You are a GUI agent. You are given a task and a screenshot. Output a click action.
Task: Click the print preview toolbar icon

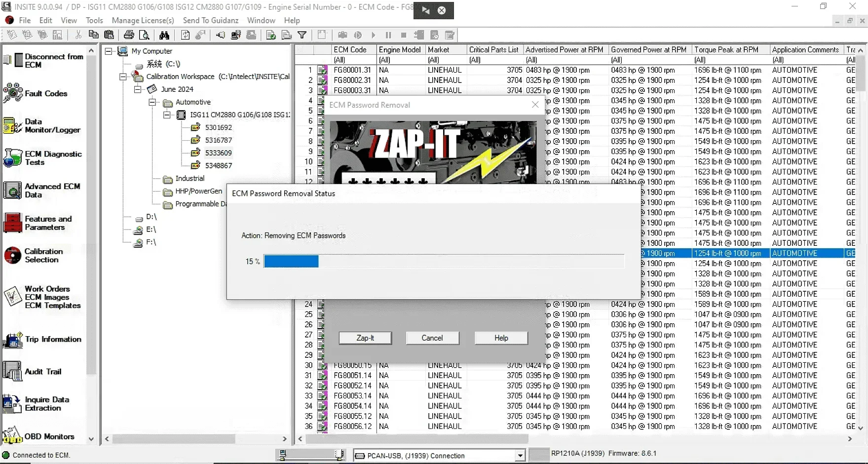pyautogui.click(x=144, y=35)
